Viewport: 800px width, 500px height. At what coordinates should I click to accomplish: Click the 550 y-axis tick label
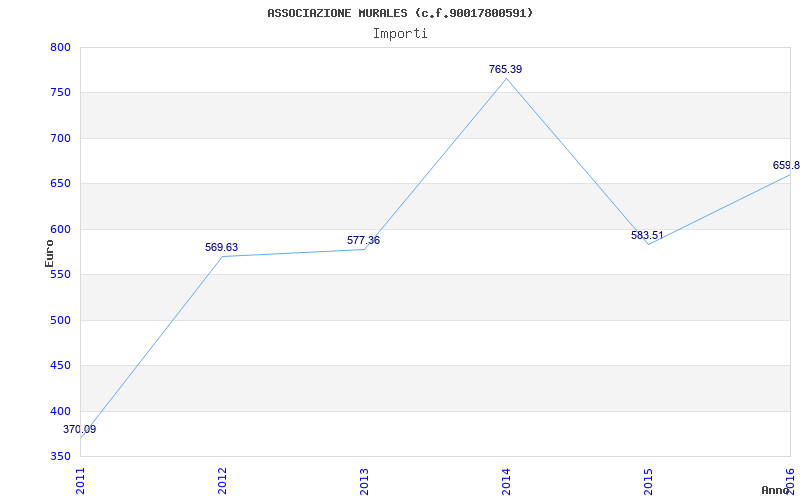click(x=60, y=274)
